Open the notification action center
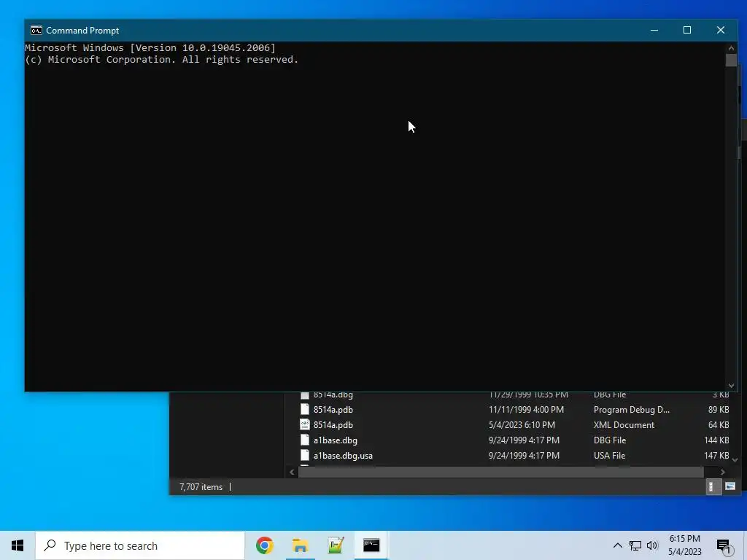Viewport: 747px width, 560px height. (724, 545)
